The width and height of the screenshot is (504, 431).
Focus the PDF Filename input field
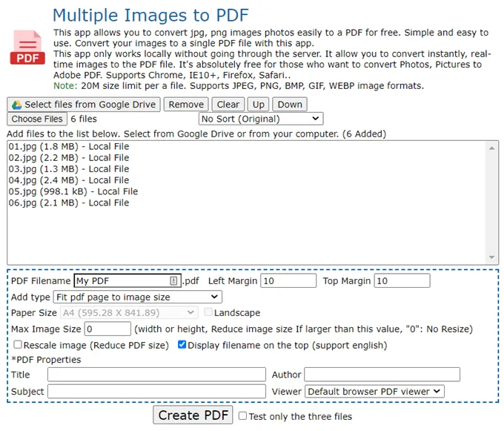pos(127,281)
